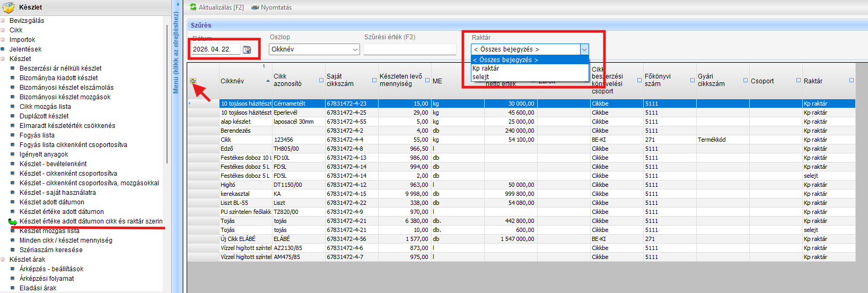Open the calendar picker beside the date

coord(247,49)
